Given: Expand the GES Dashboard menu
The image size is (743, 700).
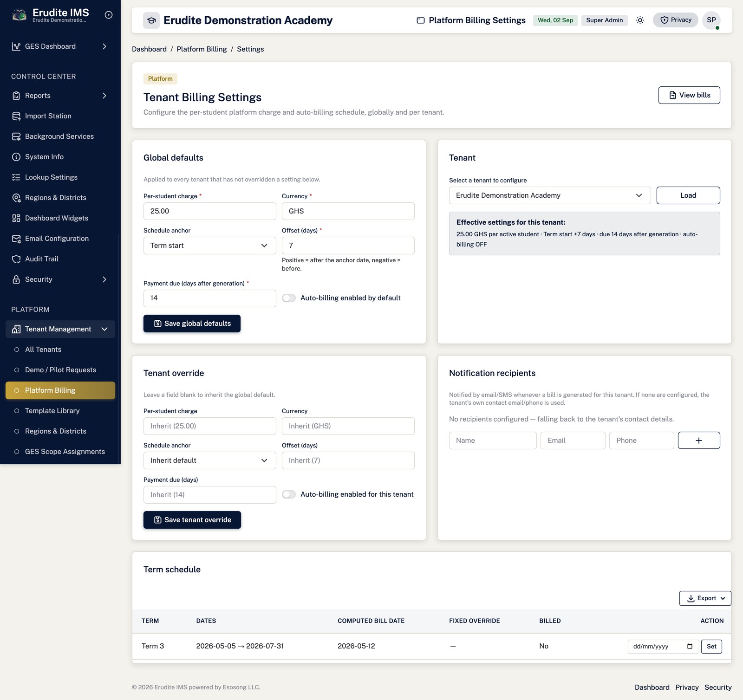Looking at the screenshot, I should [x=60, y=46].
